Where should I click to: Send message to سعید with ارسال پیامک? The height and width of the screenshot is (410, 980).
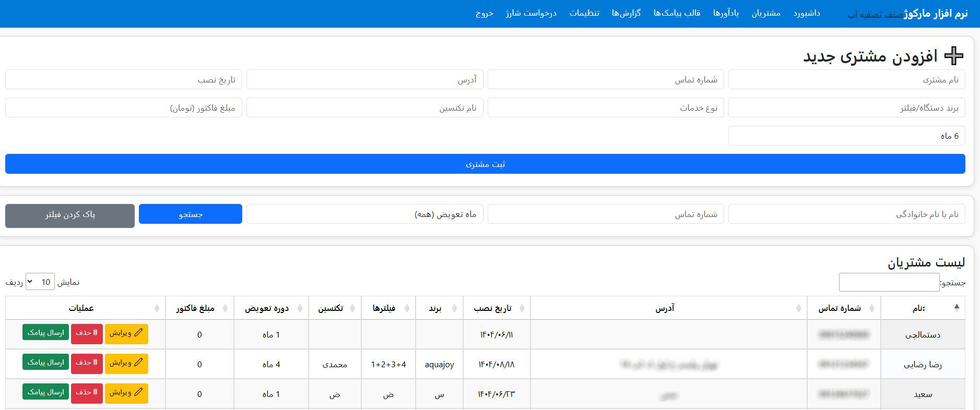coord(45,392)
